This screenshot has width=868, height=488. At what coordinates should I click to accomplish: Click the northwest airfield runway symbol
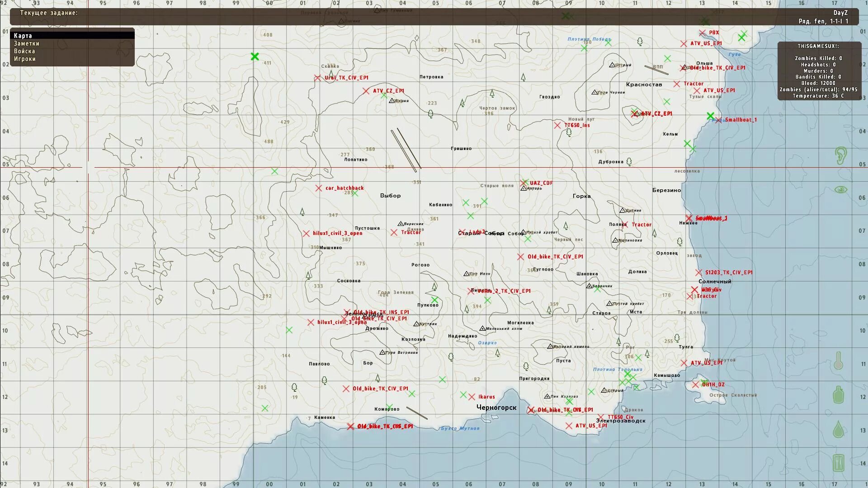coord(406,150)
